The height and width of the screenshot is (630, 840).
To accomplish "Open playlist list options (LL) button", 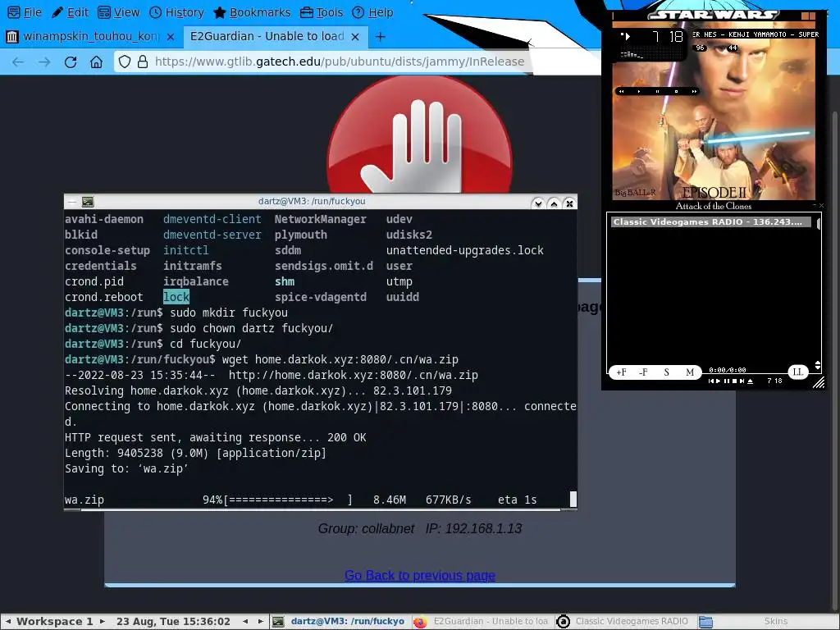I will pos(798,372).
